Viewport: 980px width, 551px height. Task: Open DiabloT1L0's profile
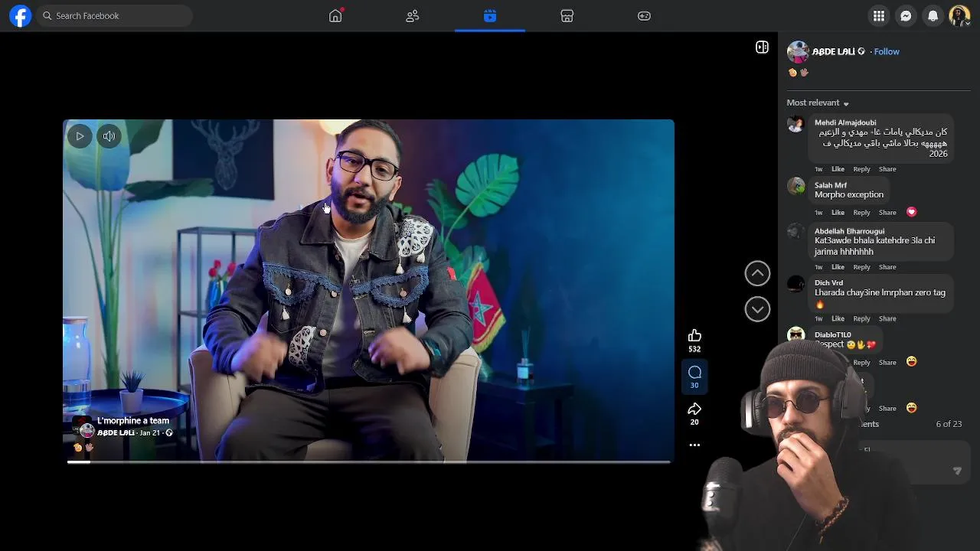(x=833, y=335)
